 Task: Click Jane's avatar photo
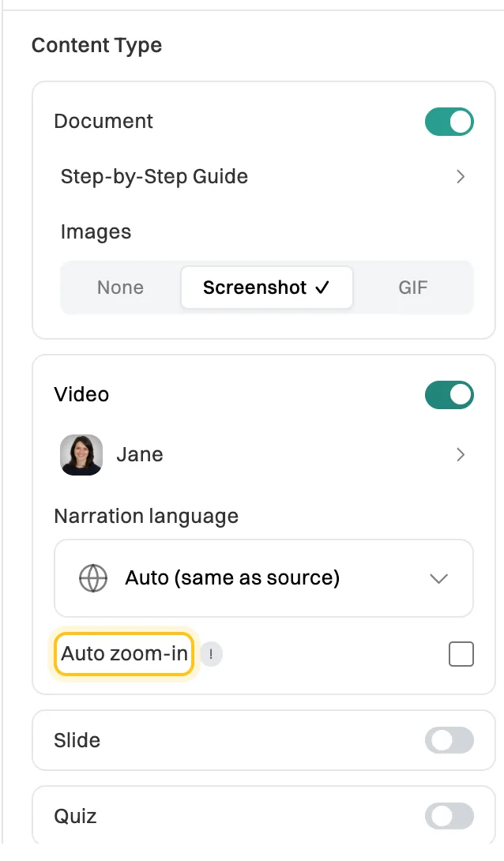81,455
